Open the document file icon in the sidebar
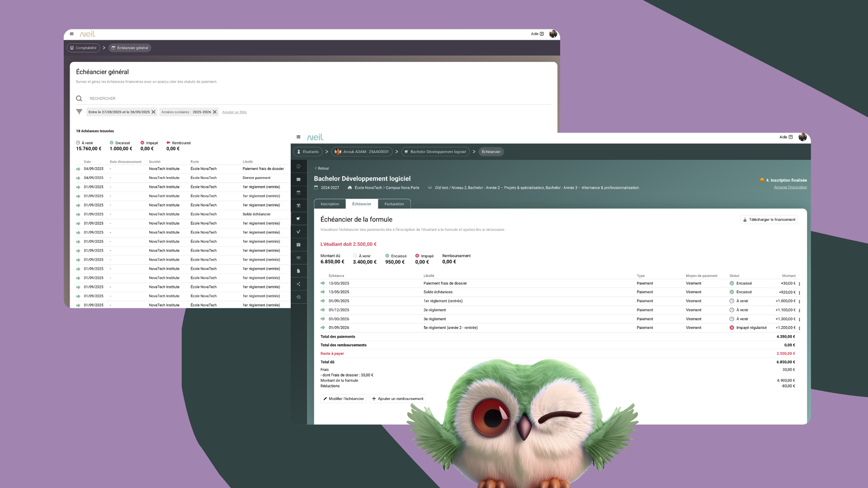Image resolution: width=868 pixels, height=488 pixels. click(298, 271)
